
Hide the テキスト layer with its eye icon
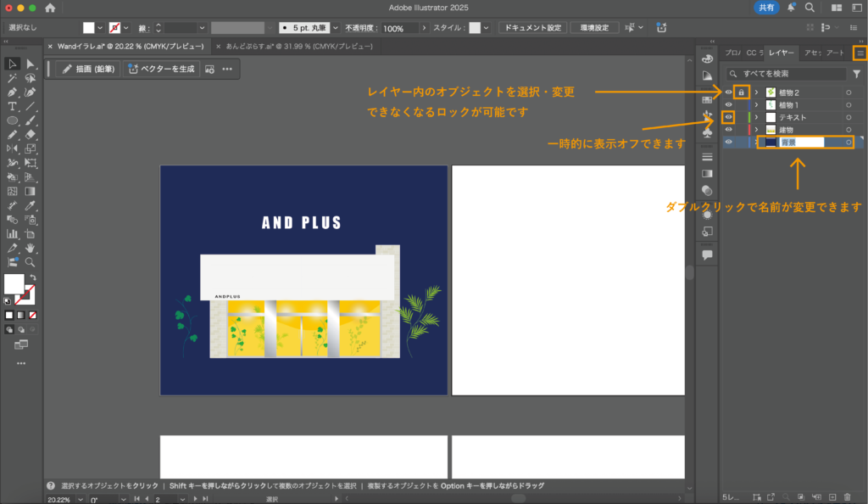(728, 116)
